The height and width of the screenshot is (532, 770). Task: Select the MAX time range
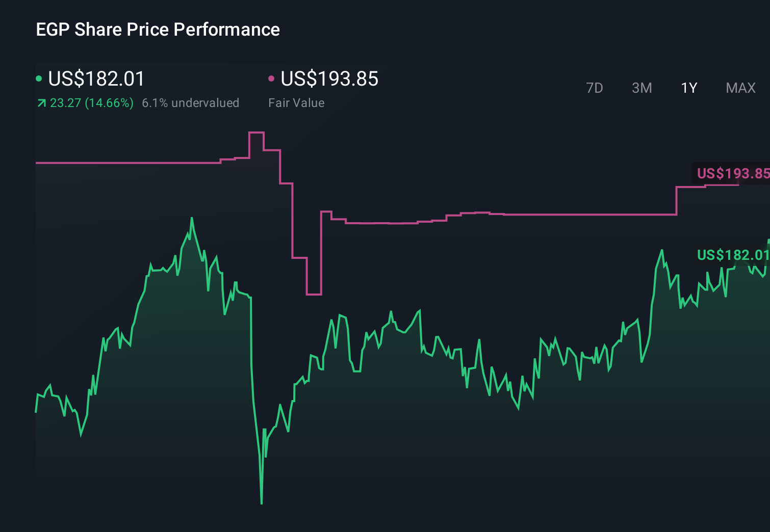[740, 88]
